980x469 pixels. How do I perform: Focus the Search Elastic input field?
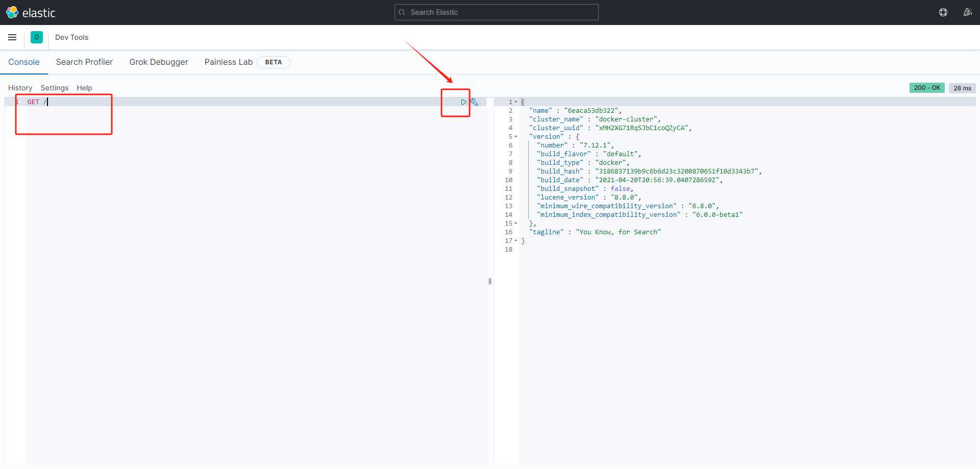tap(500, 12)
